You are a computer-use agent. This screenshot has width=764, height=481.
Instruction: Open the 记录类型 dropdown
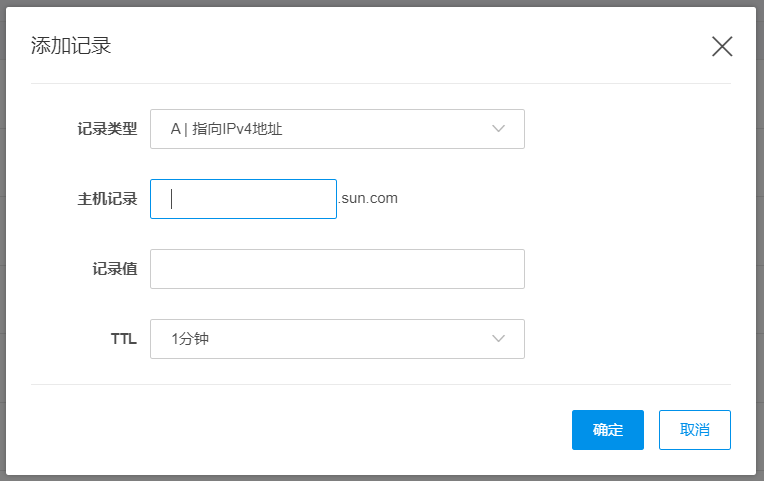[x=337, y=129]
